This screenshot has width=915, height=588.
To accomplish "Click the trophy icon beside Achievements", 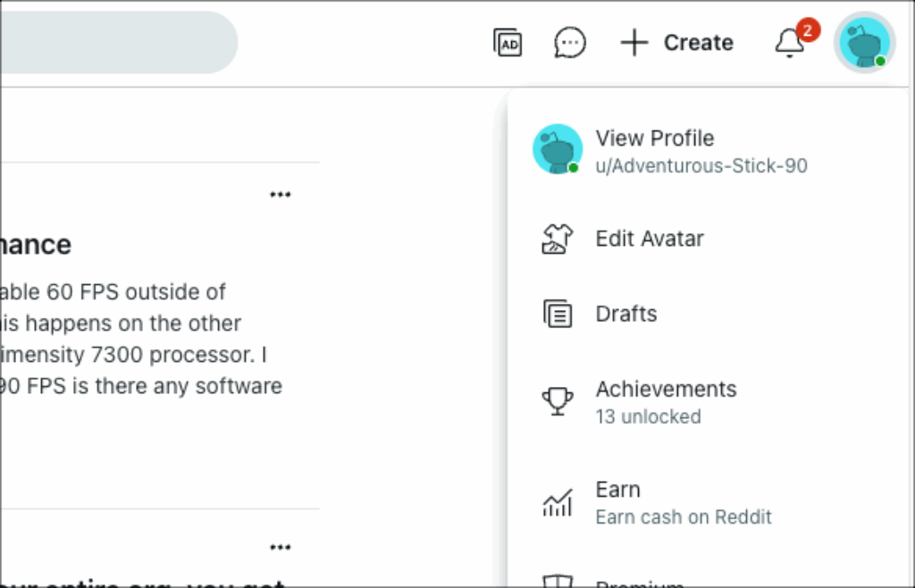I will [x=558, y=401].
